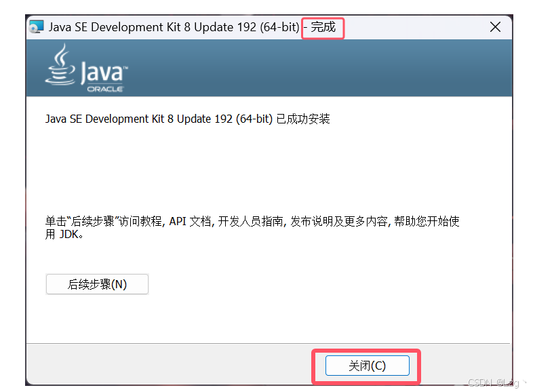
Task: Open 后续步骤(N) next steps button
Action: tap(97, 284)
